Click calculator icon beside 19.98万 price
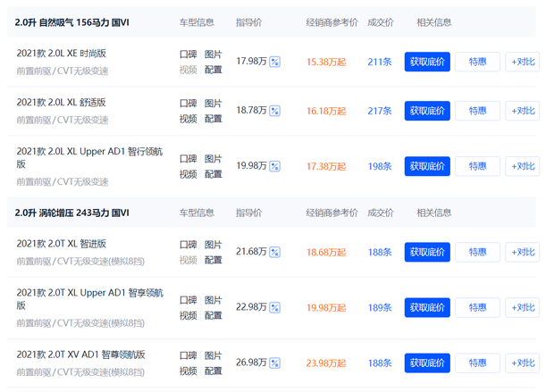This screenshot has width=554, height=392. click(x=275, y=166)
